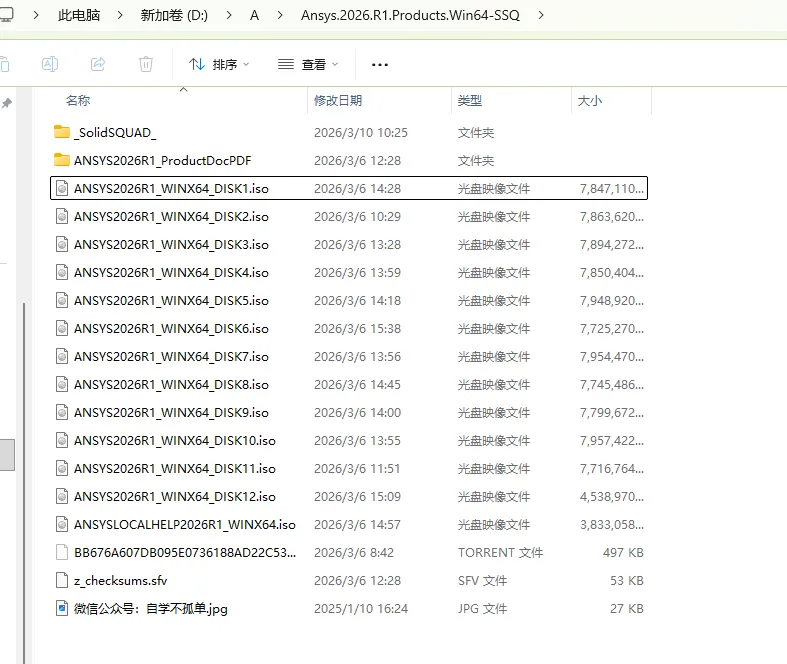This screenshot has height=664, width=787.
Task: Click file name ANSYS2026R1_WINX64_DISK1.iso
Action: point(171,189)
